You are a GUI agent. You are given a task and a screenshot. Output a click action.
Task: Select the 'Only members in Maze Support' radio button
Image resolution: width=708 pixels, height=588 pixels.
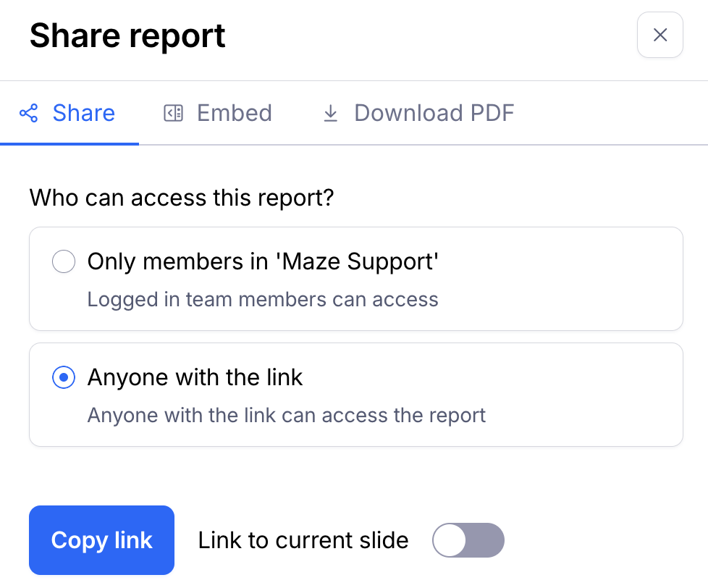coord(64,262)
